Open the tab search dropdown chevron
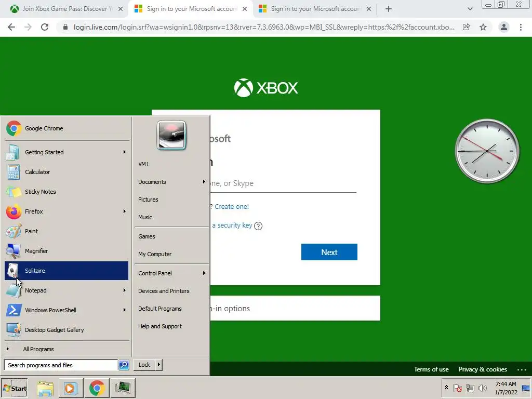Image resolution: width=532 pixels, height=399 pixels. [470, 9]
